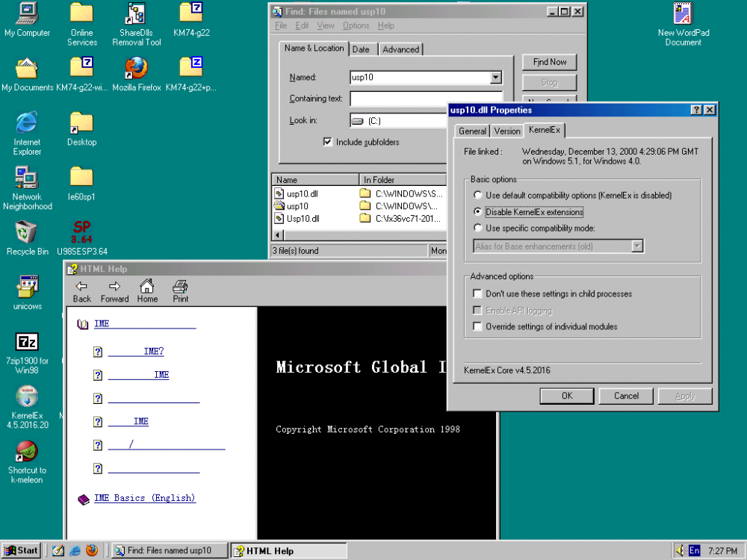Select Use default compatibility options radio button
The image size is (747, 560).
pyautogui.click(x=477, y=195)
